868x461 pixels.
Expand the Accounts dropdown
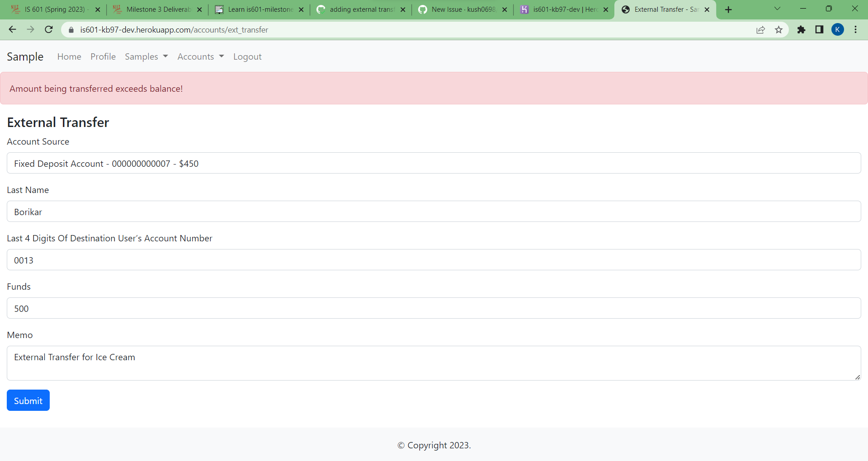[x=200, y=56]
